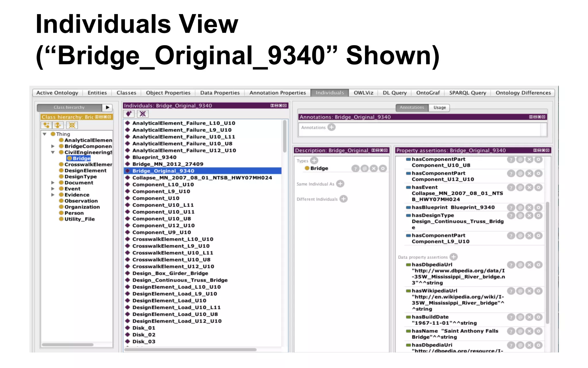Remove the hasBlueprint Blueprint_9340 assertion
The width and height of the screenshot is (588, 368).
click(529, 208)
